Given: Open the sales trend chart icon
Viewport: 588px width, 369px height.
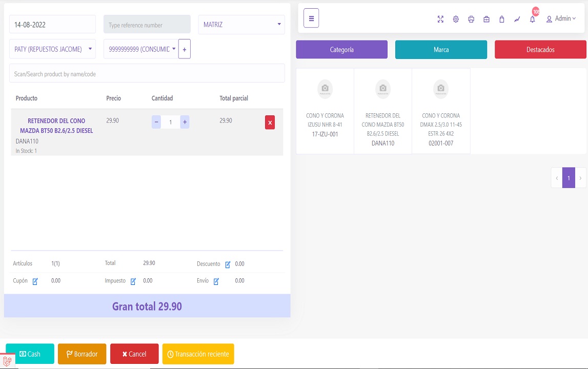Looking at the screenshot, I should 517,19.
